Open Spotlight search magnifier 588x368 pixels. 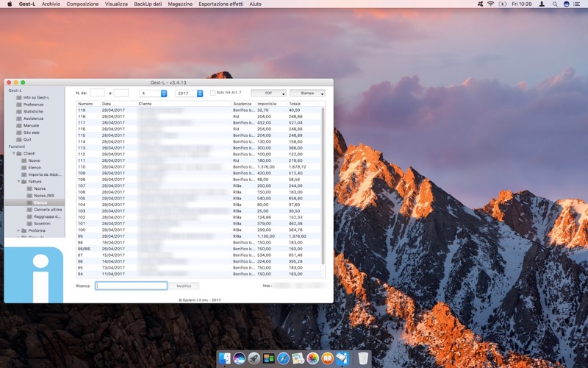pos(555,4)
